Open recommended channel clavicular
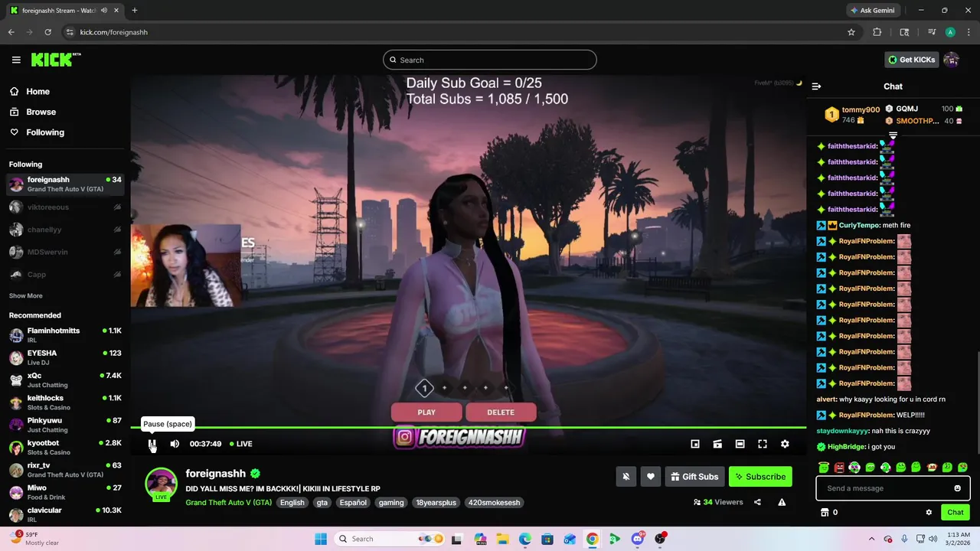980x551 pixels. 65,514
